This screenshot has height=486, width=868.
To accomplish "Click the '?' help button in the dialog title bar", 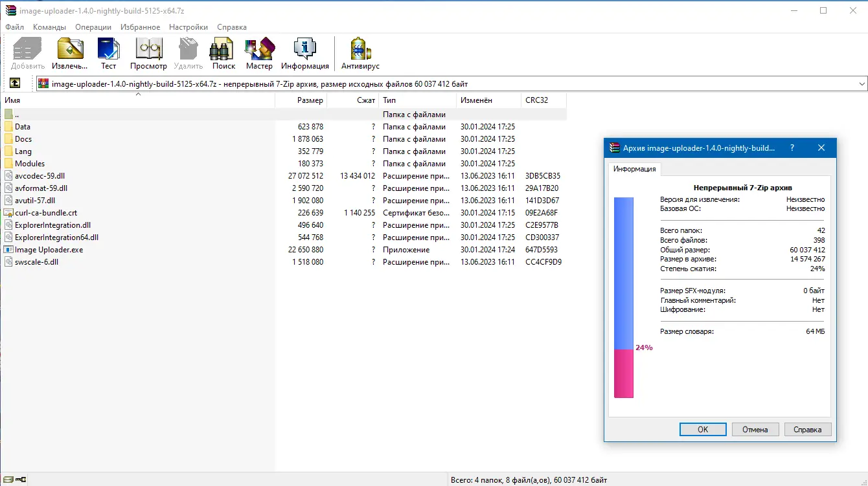I will 792,148.
